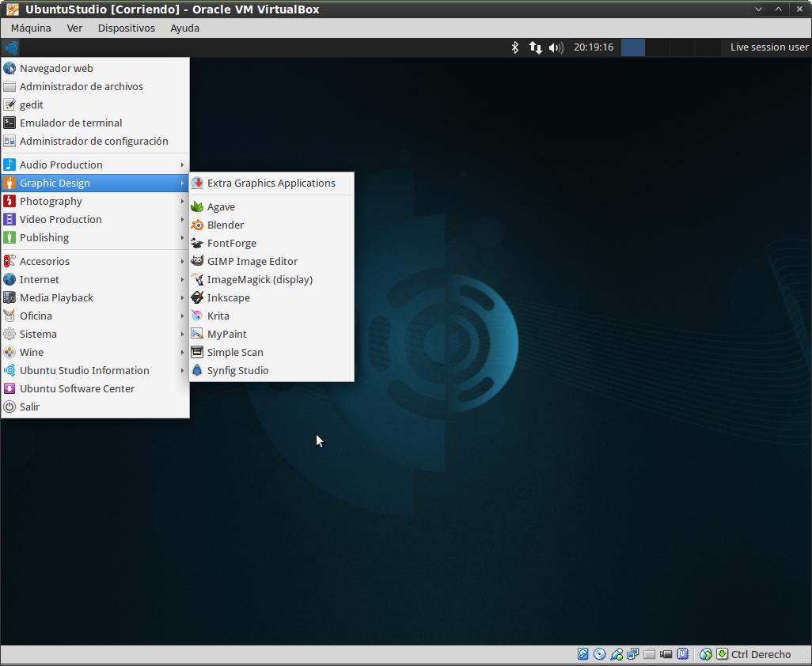This screenshot has width=812, height=666.
Task: Open the Dispositivos menu
Action: tap(127, 28)
